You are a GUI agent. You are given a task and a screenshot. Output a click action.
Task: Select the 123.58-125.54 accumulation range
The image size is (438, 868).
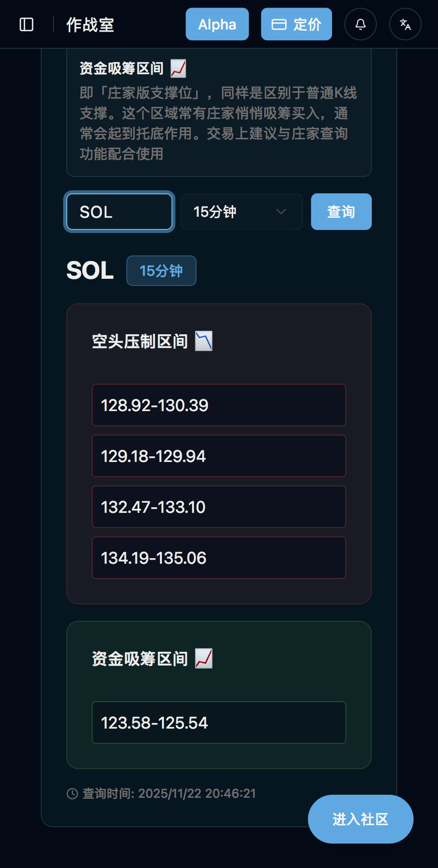tap(218, 722)
